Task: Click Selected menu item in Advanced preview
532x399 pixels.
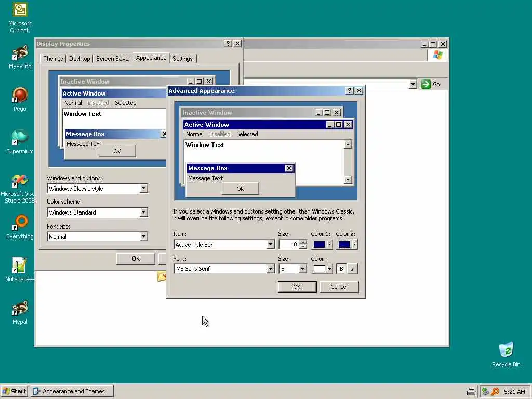Action: click(x=247, y=134)
